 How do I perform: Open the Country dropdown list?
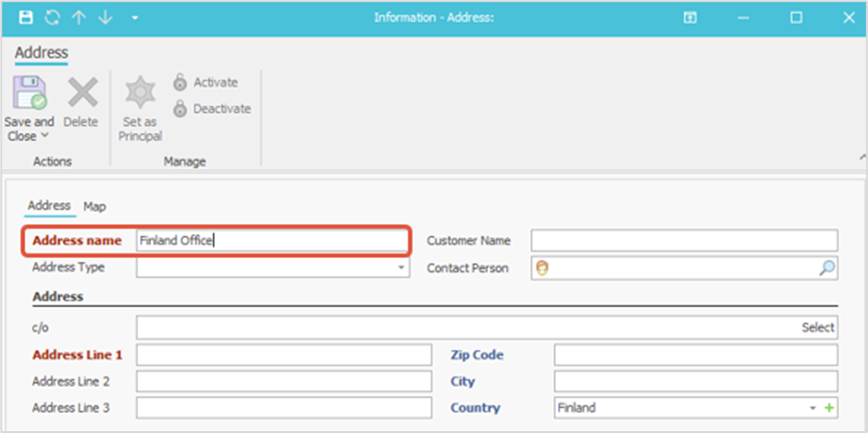click(812, 408)
